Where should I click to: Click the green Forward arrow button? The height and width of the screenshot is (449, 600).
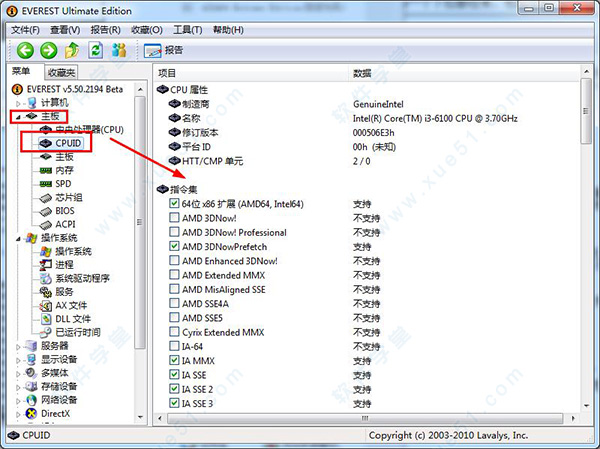click(x=49, y=50)
